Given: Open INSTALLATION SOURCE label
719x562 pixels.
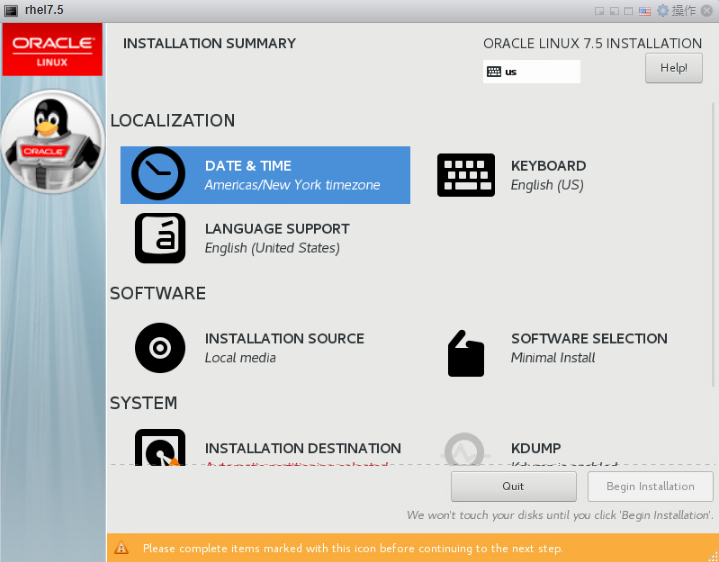Looking at the screenshot, I should (x=284, y=339).
